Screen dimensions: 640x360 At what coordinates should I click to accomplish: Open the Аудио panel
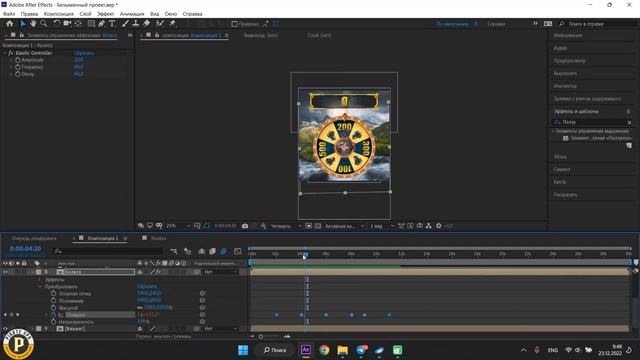[560, 48]
